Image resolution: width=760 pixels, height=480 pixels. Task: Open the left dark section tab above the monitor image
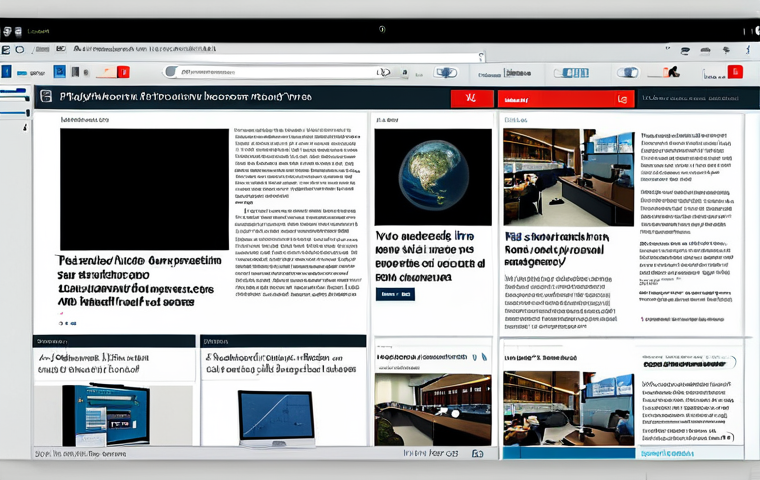coord(114,341)
